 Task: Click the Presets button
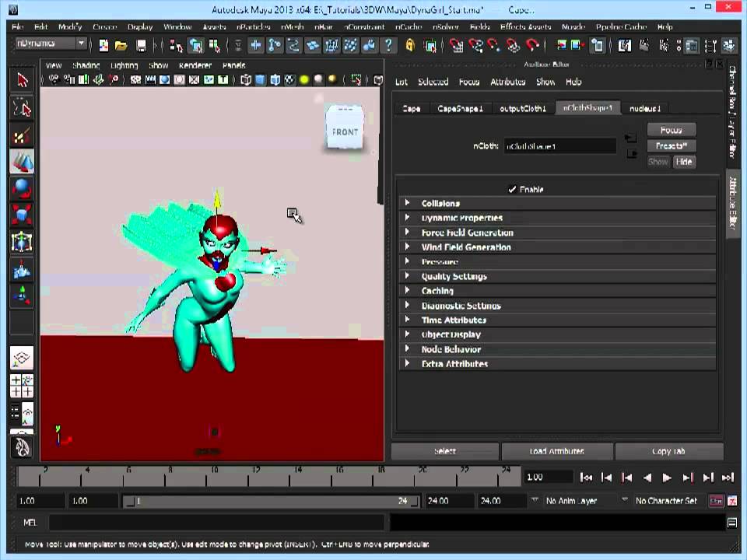pos(672,145)
